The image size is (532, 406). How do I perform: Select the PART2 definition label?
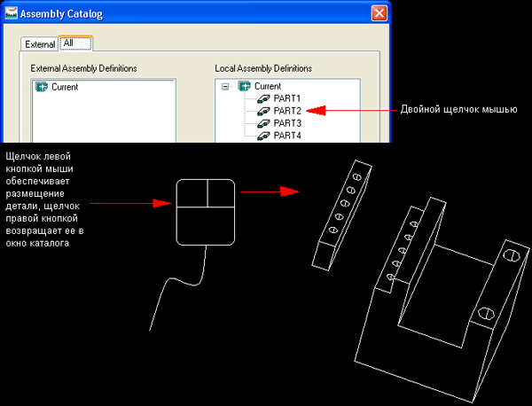point(287,111)
